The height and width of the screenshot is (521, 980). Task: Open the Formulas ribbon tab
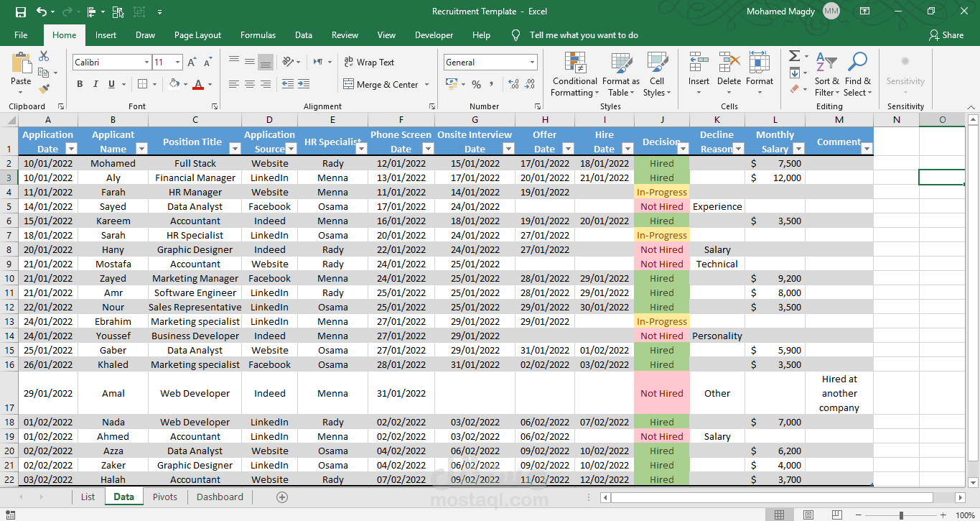point(258,34)
